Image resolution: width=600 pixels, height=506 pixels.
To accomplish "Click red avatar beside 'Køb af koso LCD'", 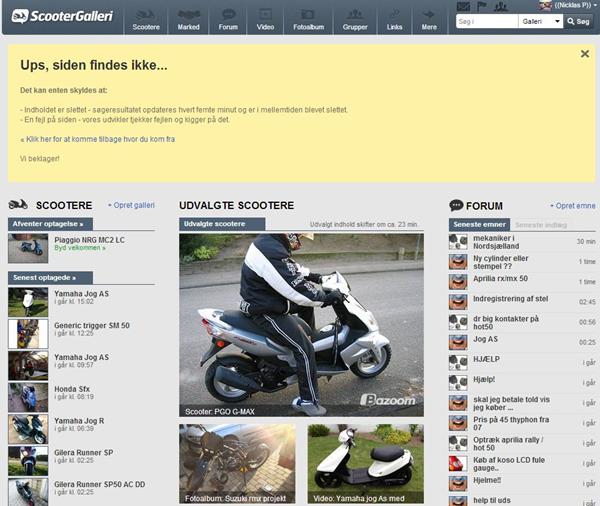I will pyautogui.click(x=458, y=464).
